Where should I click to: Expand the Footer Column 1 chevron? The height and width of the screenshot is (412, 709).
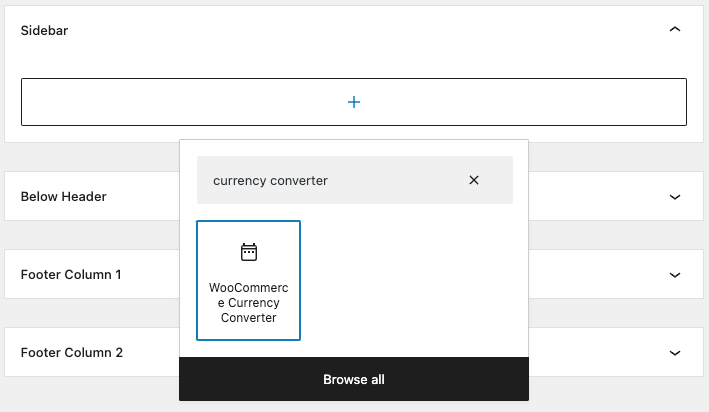675,274
